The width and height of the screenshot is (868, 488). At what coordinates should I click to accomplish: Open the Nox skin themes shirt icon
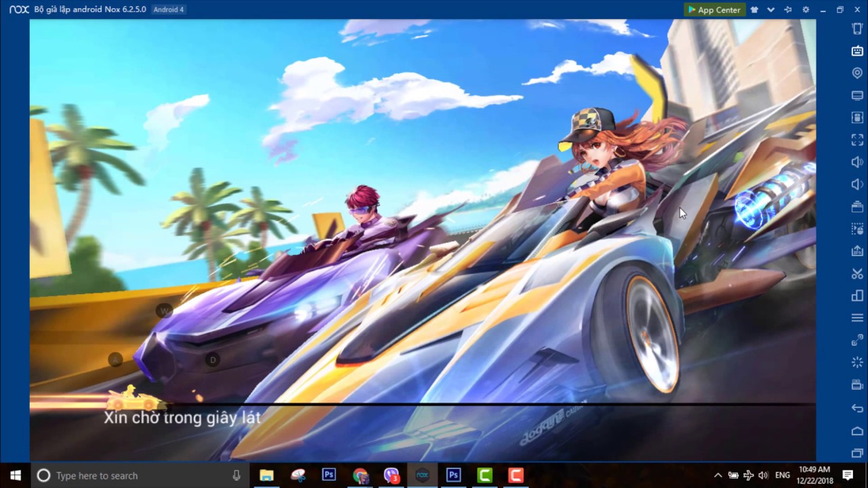[x=754, y=9]
